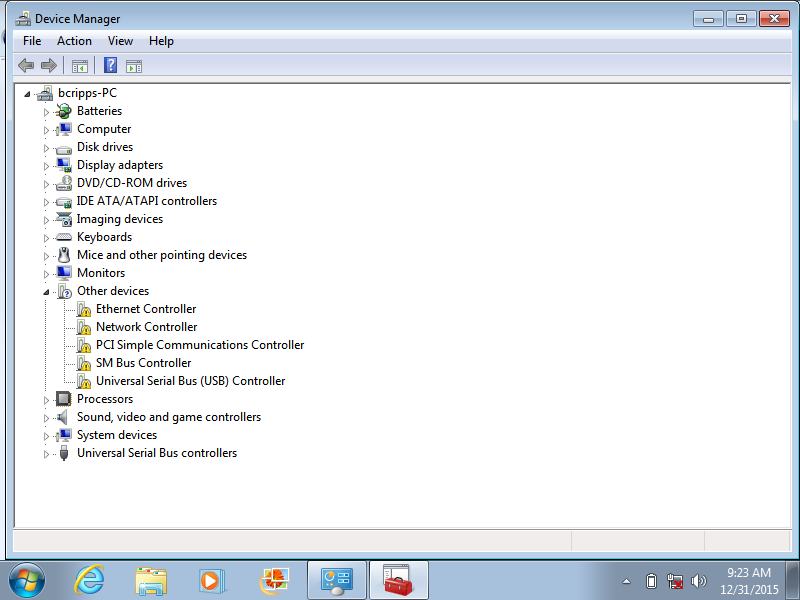Click the Batteries category icon
This screenshot has height=600, width=800.
(x=64, y=111)
